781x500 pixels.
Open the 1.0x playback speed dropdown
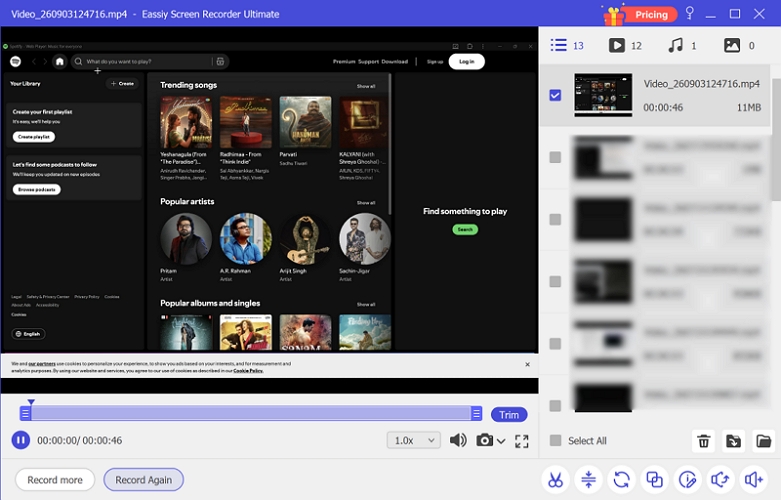tap(414, 440)
